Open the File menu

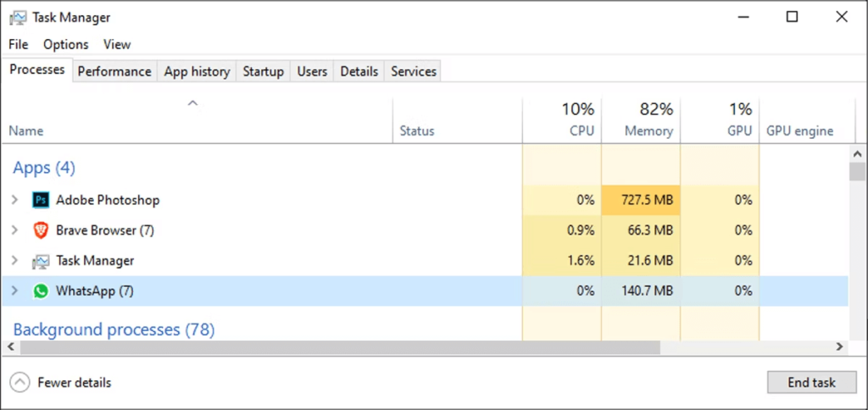tap(19, 44)
